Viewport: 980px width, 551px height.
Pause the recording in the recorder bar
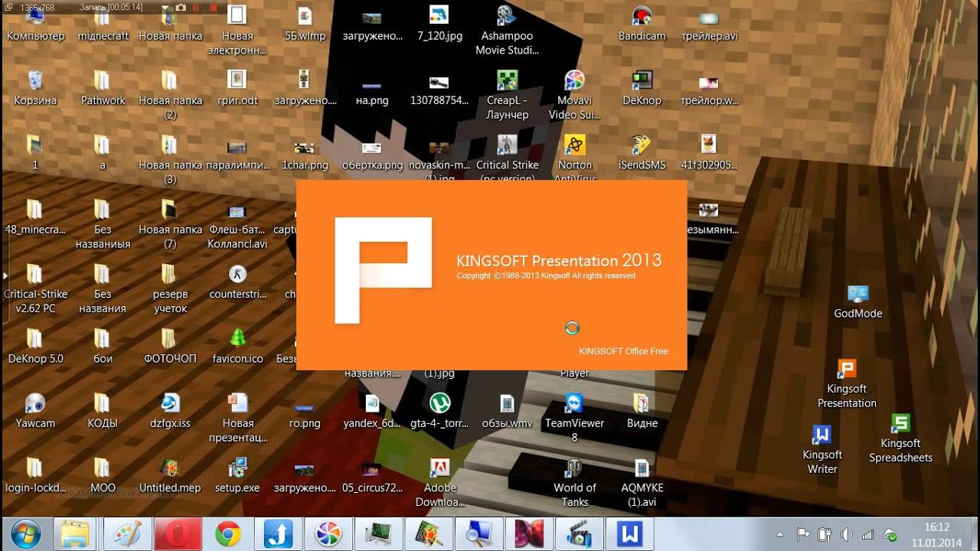[196, 7]
